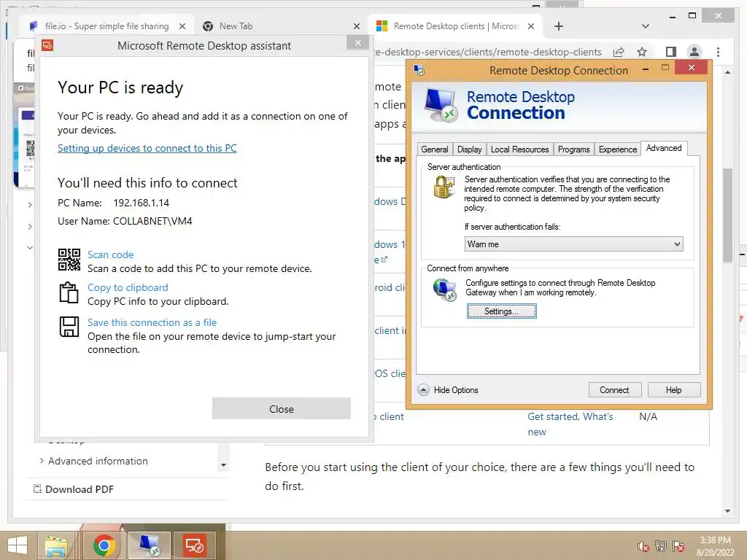Collapse options with the Hide Options arrow

423,390
